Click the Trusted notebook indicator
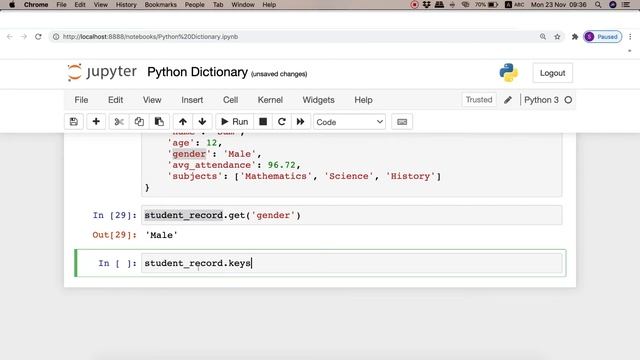Viewport: 640px width, 360px height. coord(479,100)
